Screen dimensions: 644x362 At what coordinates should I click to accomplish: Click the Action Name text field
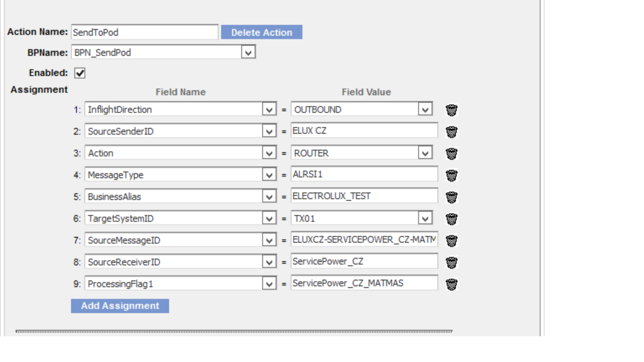point(144,32)
